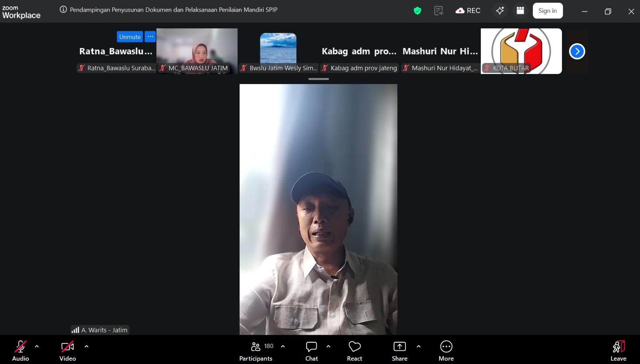Click muted mic icon on Kabag adm prov jateng label
This screenshot has height=364, width=640.
pos(325,68)
